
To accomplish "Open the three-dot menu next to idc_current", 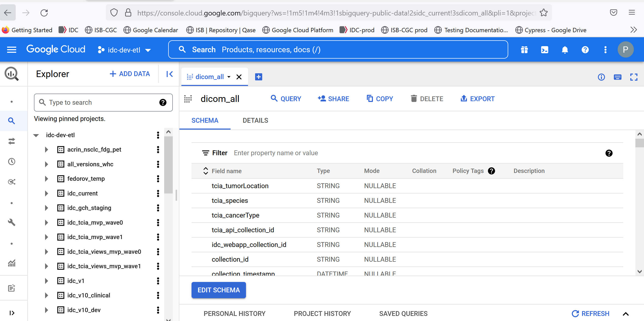I will [158, 193].
